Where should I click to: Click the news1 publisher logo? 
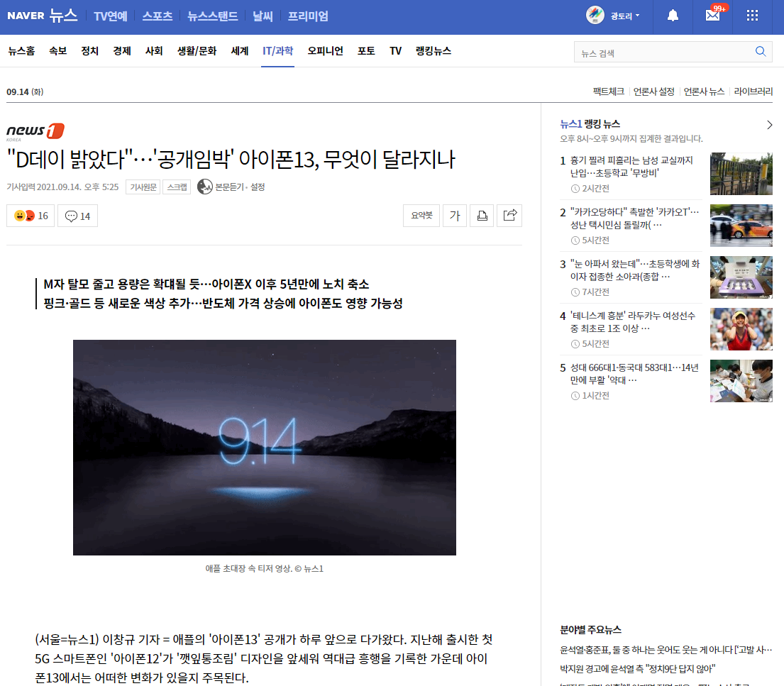tap(35, 131)
